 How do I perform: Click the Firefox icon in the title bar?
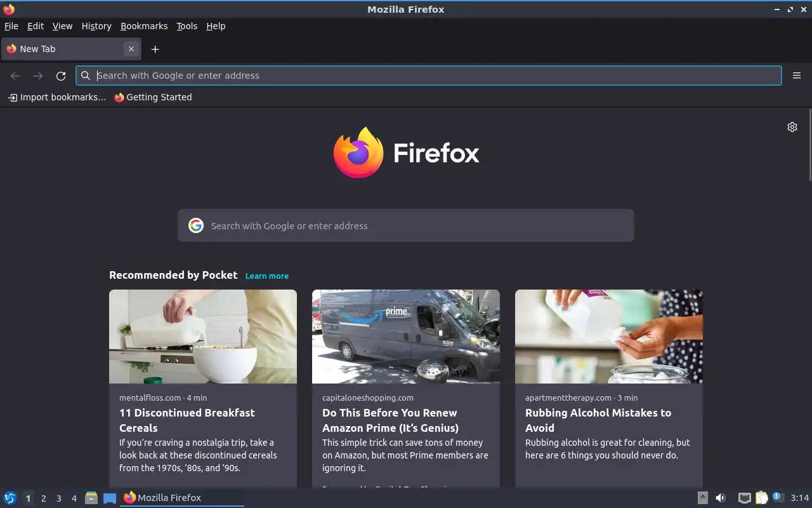(x=9, y=9)
